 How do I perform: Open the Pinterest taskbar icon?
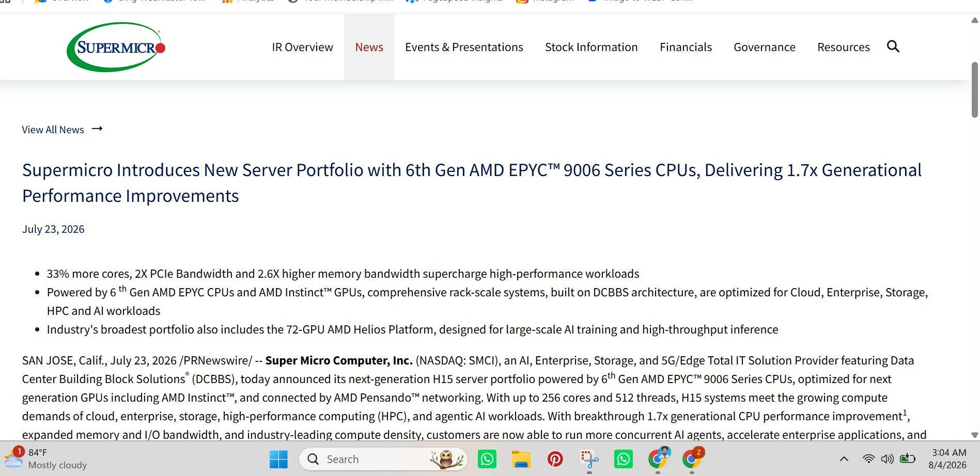point(555,459)
